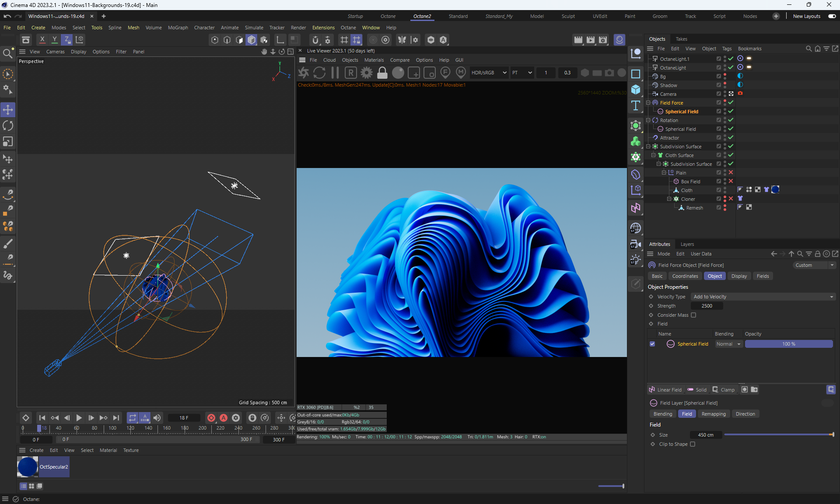Enable the Consider Mass checkbox
Viewport: 840px width, 504px height.
pyautogui.click(x=693, y=315)
